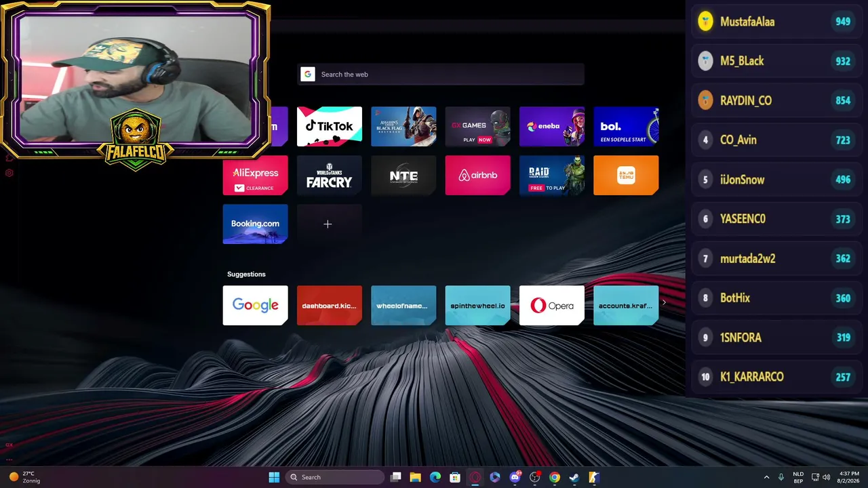Open the RAID Free to Play tile

point(552,175)
